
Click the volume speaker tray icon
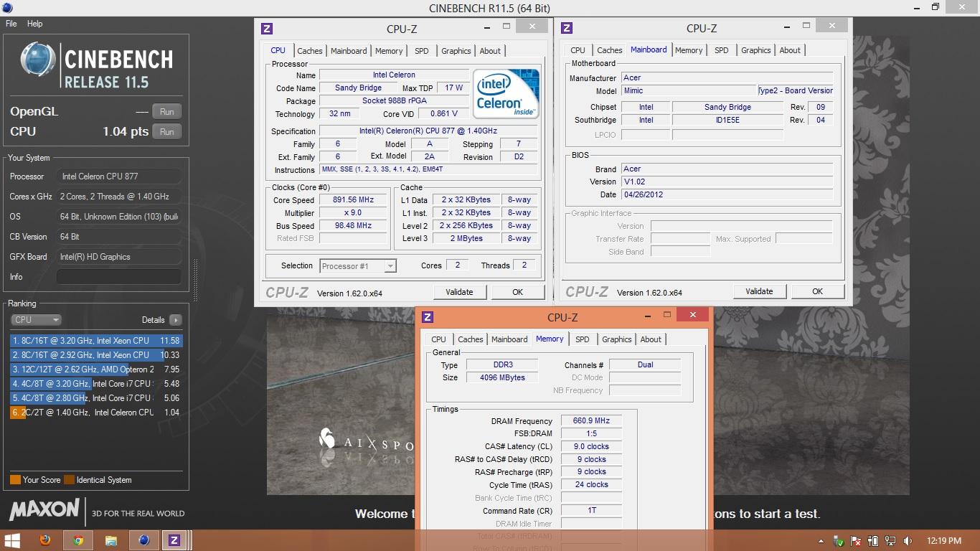point(908,541)
